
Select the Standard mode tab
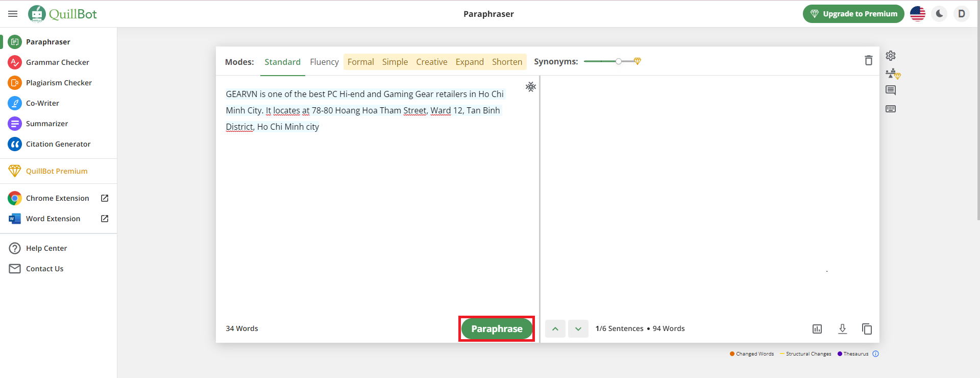coord(282,62)
